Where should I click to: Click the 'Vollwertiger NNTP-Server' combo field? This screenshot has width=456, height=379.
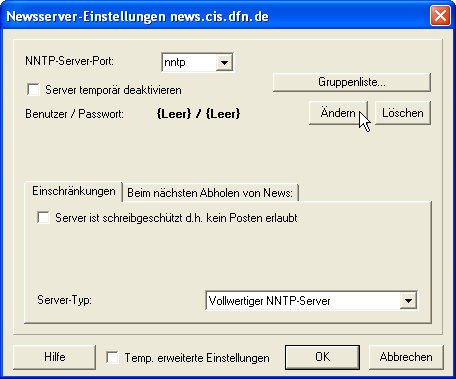tap(312, 301)
